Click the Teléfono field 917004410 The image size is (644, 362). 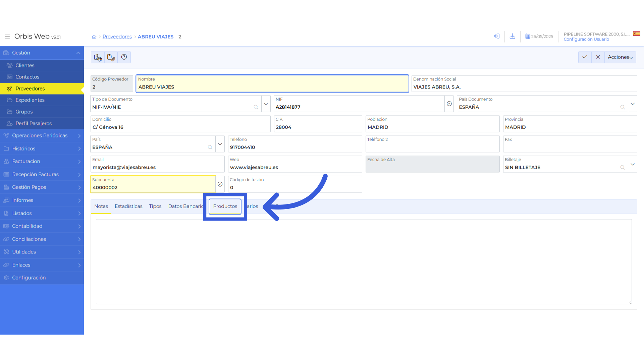[295, 144]
